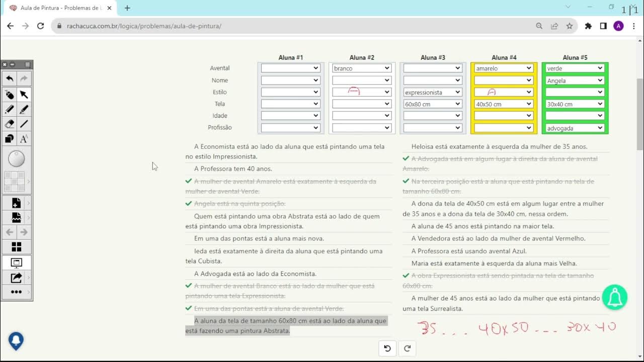This screenshot has width=644, height=362.
Task: Open Aluna #1 Idade dropdown
Action: click(291, 116)
